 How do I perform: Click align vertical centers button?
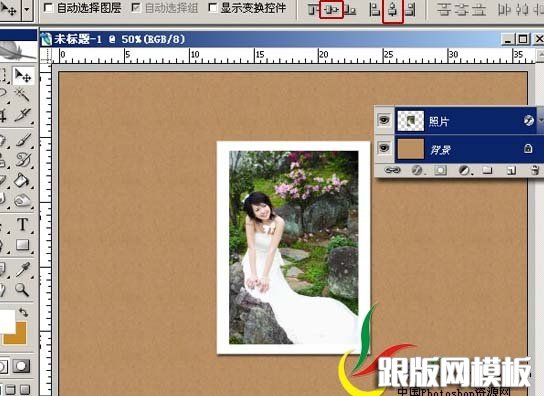pyautogui.click(x=331, y=9)
